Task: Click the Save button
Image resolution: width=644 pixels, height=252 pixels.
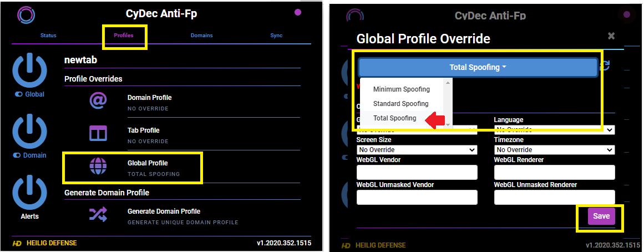Action: tap(601, 216)
